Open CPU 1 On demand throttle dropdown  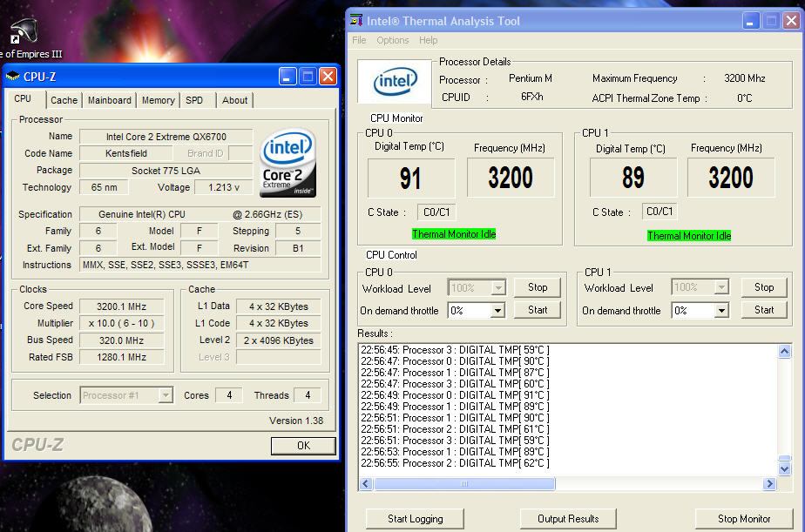[721, 310]
